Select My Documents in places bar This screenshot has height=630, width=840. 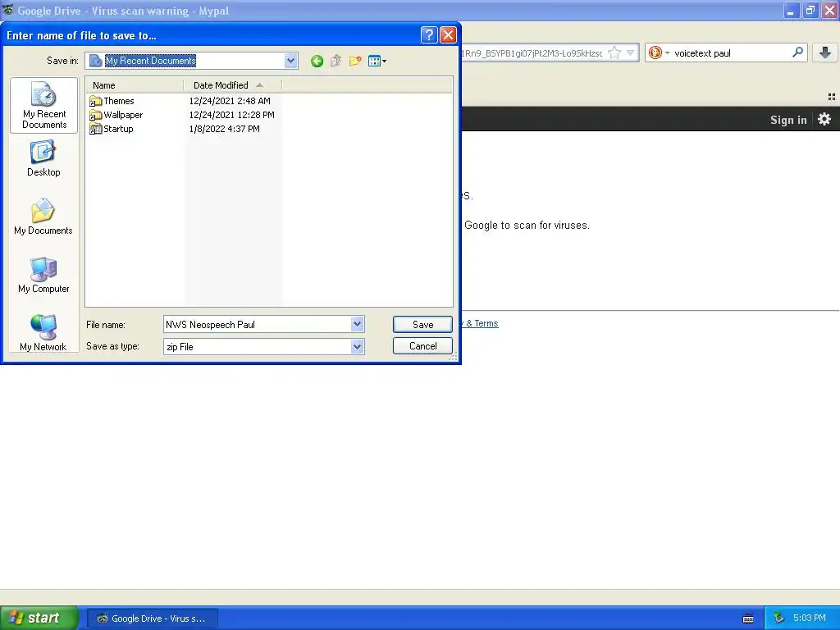[43, 217]
